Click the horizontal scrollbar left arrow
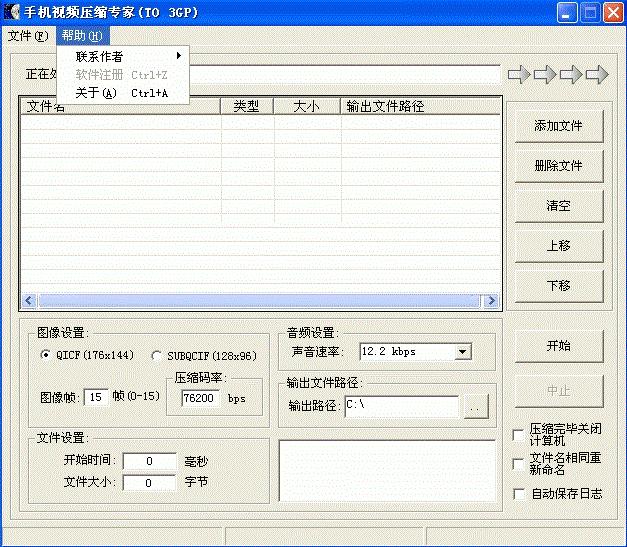Screen dimensions: 627x547 (x=28, y=301)
